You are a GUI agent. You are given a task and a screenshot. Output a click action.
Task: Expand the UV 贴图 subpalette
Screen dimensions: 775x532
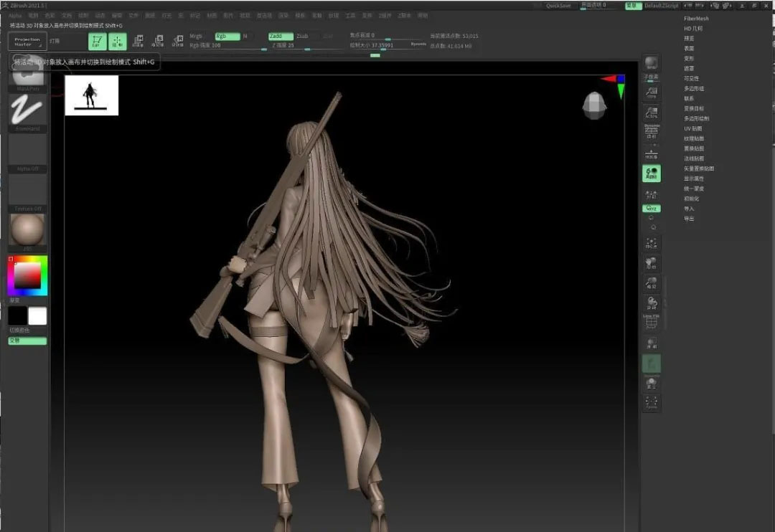[692, 128]
